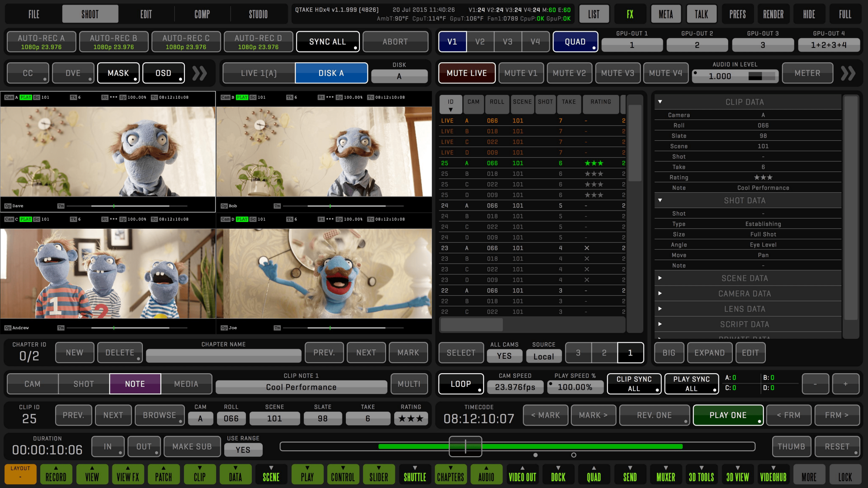Toggle MUTE LIVE audio
Image resolution: width=868 pixels, height=488 pixels.
pos(466,73)
